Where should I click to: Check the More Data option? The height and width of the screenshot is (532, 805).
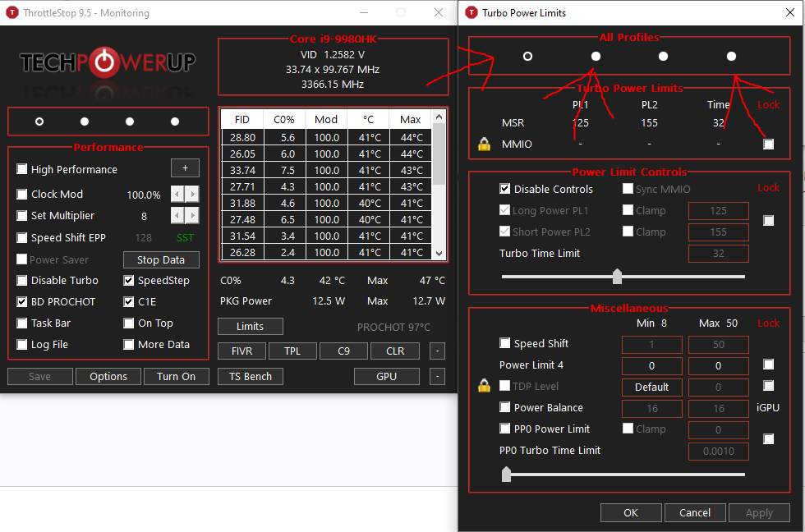tap(129, 344)
